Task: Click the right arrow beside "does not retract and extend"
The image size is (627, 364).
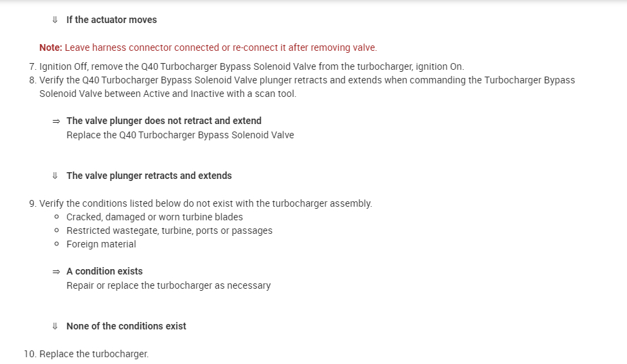Action: click(56, 121)
